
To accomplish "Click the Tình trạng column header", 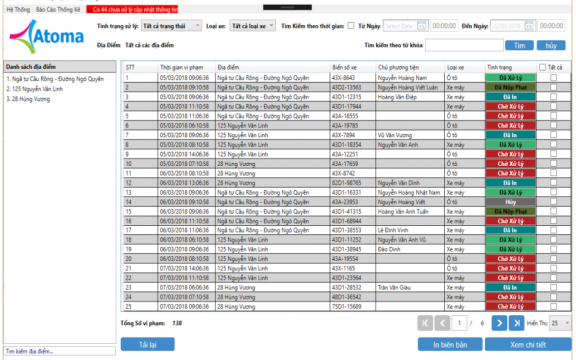I will (x=511, y=67).
